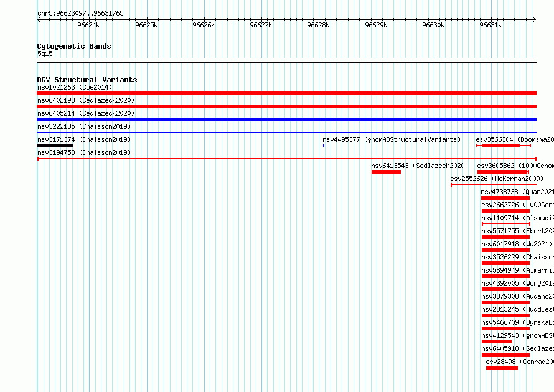Click red bar under nsv1021263

(286, 93)
